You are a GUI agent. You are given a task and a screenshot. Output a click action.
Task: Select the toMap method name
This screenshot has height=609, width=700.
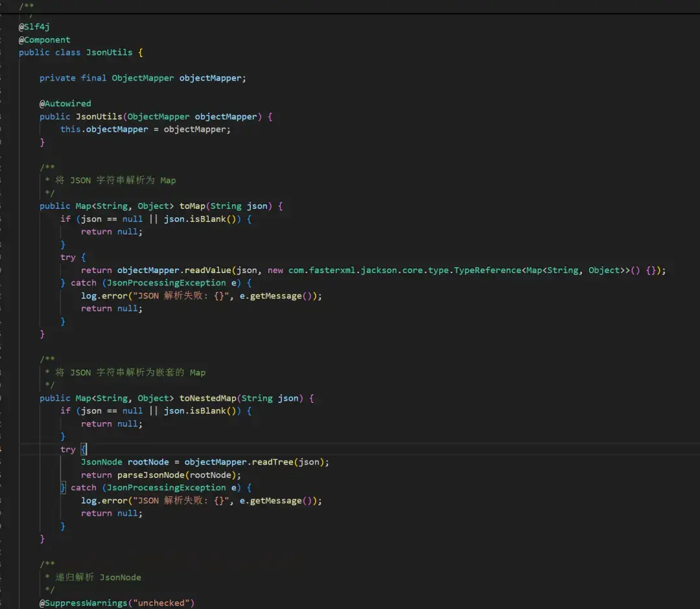(192, 206)
